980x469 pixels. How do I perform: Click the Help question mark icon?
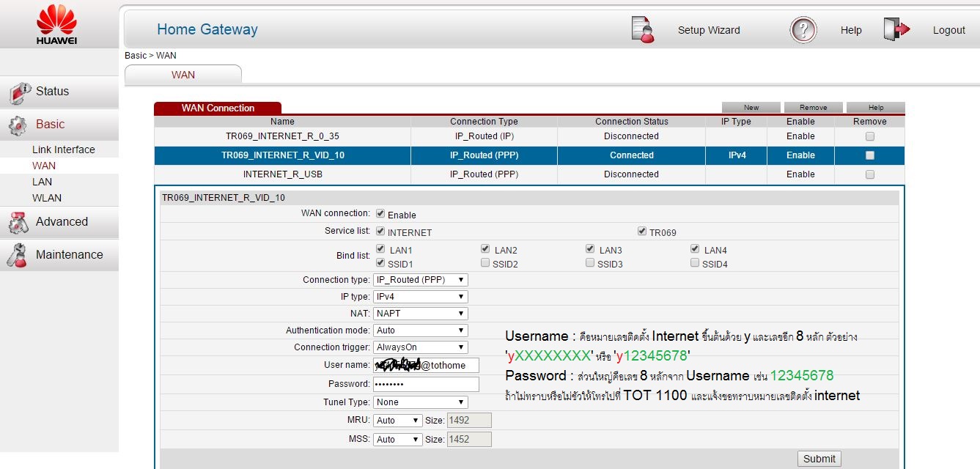(803, 30)
